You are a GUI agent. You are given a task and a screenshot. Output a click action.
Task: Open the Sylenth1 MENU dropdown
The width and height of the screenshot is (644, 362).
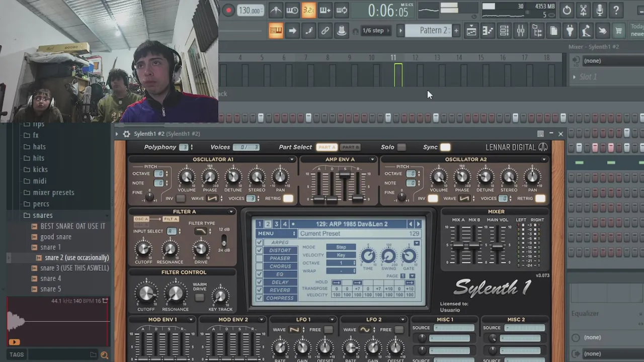pos(276,233)
